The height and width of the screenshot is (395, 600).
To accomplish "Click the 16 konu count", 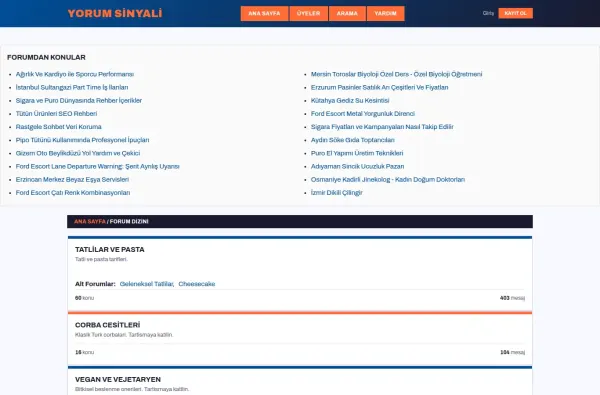I will coord(84,353).
